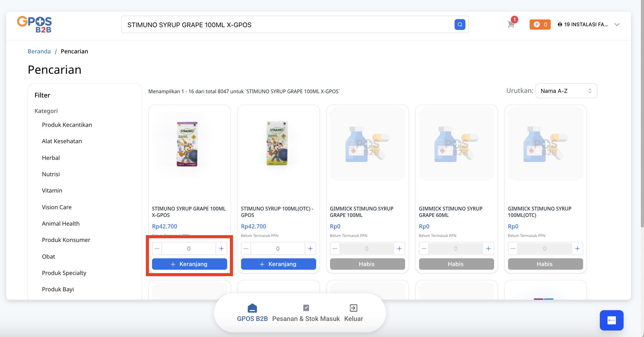Go to the Beranda breadcrumb link
Screen dimensions: 644x337
point(39,51)
